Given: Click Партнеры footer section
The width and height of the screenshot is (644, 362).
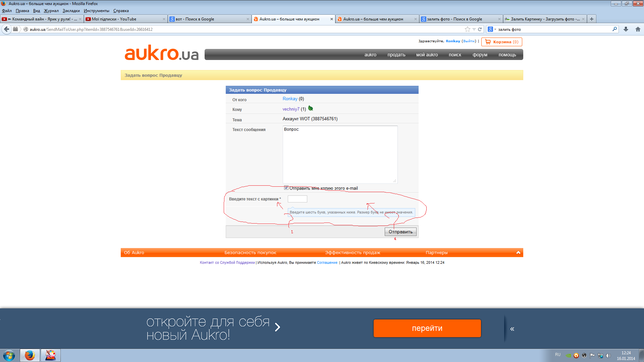Looking at the screenshot, I should [x=437, y=253].
